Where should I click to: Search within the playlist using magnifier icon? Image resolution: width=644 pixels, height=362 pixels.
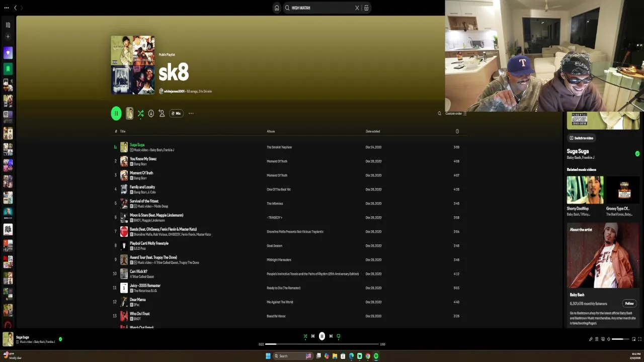click(439, 114)
